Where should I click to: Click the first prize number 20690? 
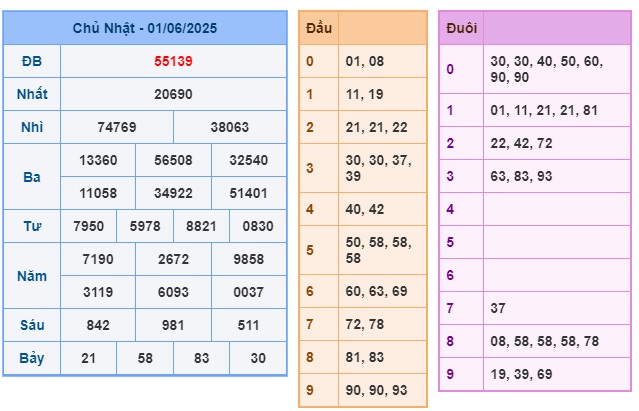[x=173, y=94]
